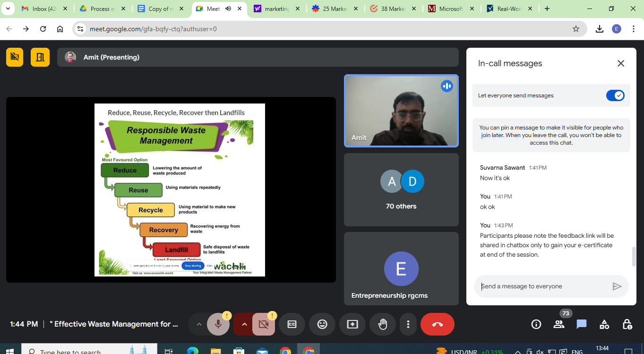
Task: Open the meeting details info icon
Action: (x=536, y=324)
